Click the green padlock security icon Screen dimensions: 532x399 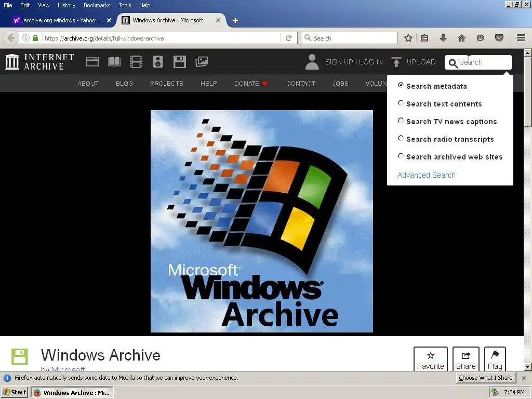pos(35,38)
